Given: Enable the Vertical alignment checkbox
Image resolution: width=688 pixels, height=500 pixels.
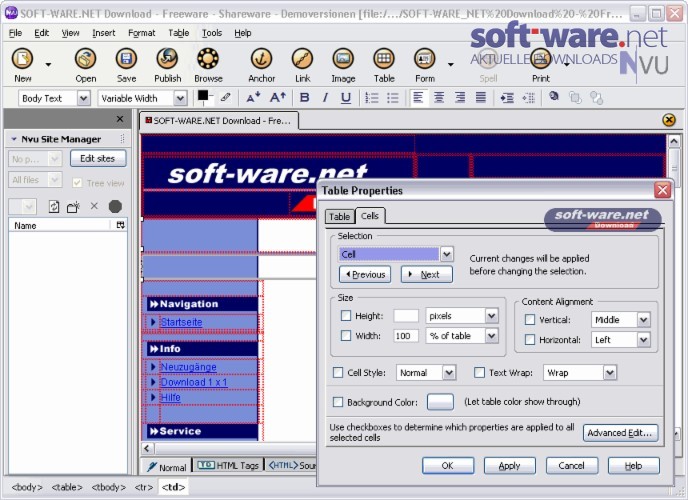Looking at the screenshot, I should (x=530, y=319).
